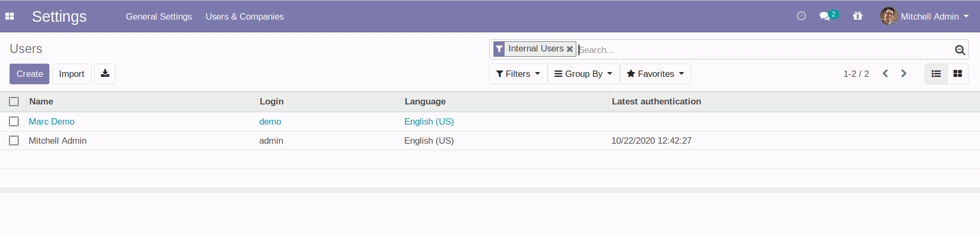The height and width of the screenshot is (237, 980).
Task: Click the Create button
Action: (30, 74)
